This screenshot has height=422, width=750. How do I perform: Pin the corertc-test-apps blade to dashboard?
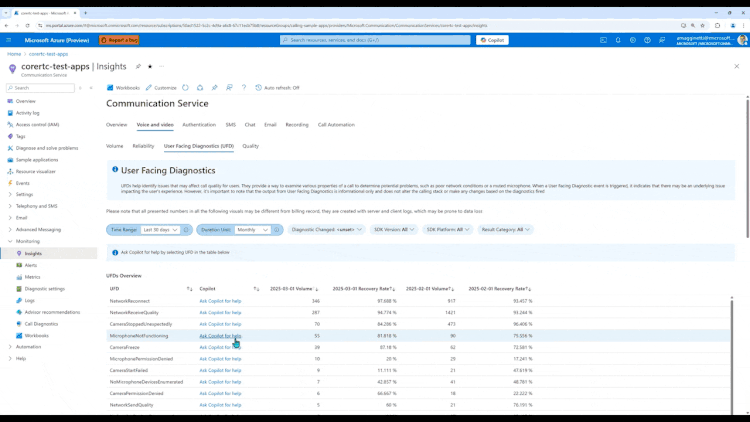(x=138, y=67)
